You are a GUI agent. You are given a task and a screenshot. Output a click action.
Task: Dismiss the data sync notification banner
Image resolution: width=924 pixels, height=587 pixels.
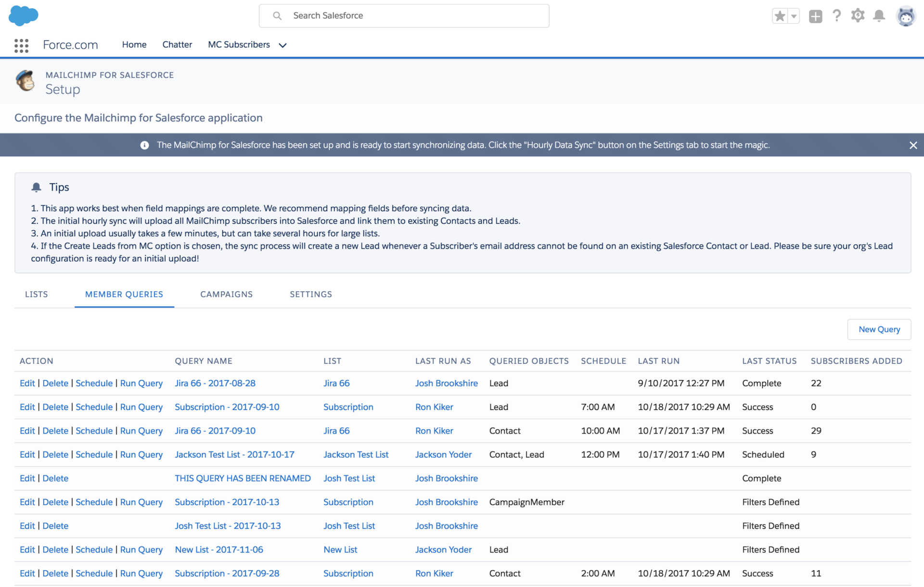[913, 145]
